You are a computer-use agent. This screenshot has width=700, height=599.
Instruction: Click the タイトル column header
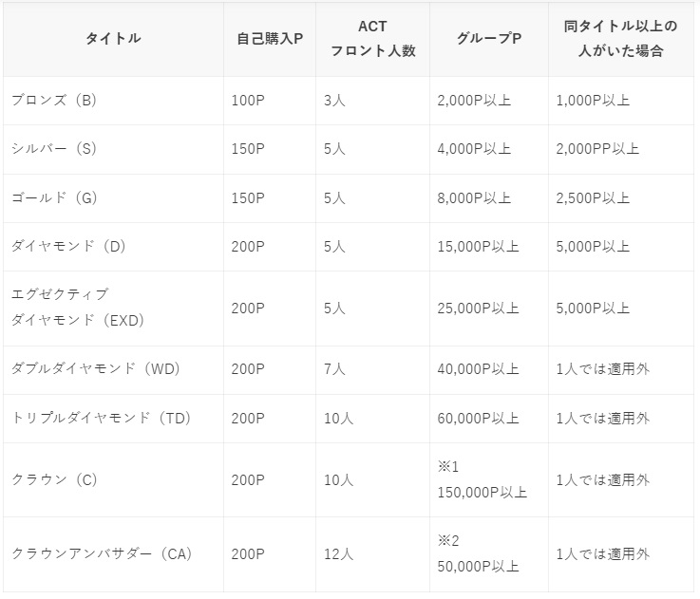tap(113, 39)
